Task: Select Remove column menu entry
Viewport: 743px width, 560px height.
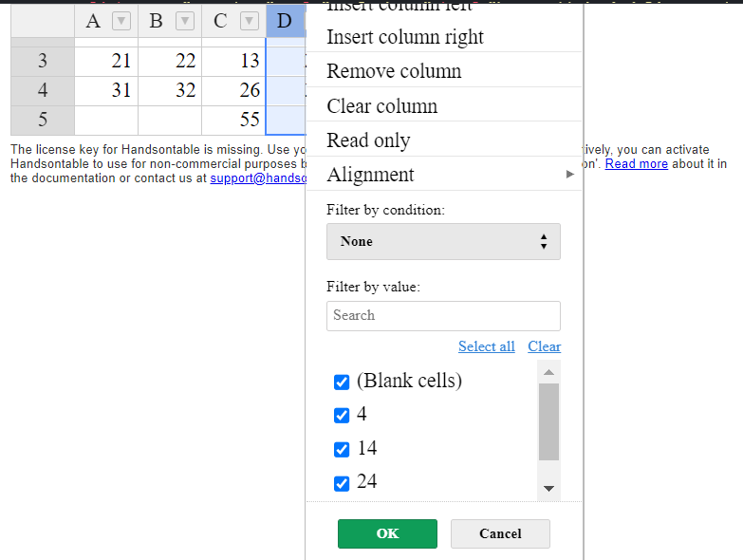Action: coord(394,71)
